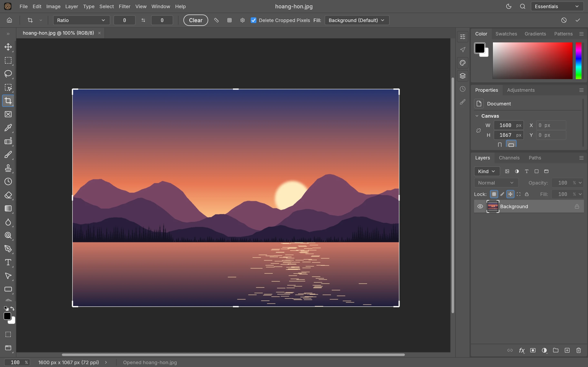Open the Fill Background (Default) dropdown

tap(357, 20)
